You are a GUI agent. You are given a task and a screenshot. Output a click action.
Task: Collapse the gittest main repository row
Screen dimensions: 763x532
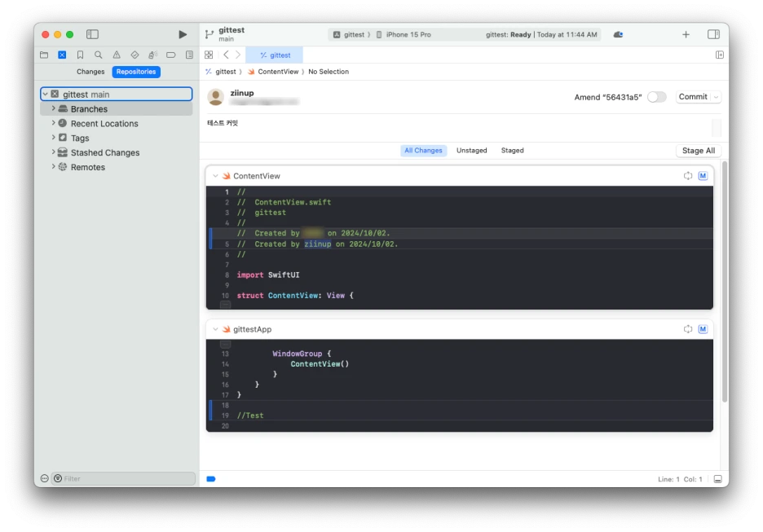tap(46, 94)
